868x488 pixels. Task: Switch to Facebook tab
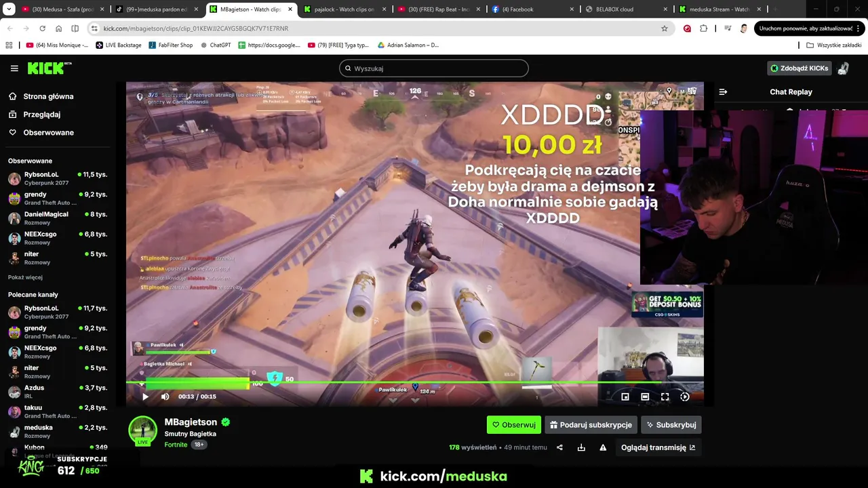click(532, 9)
